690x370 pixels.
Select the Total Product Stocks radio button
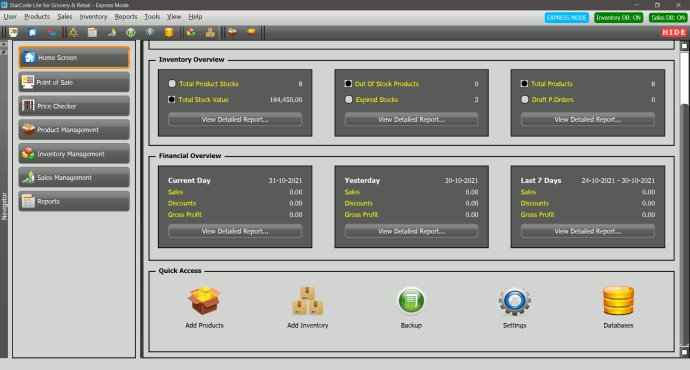172,84
